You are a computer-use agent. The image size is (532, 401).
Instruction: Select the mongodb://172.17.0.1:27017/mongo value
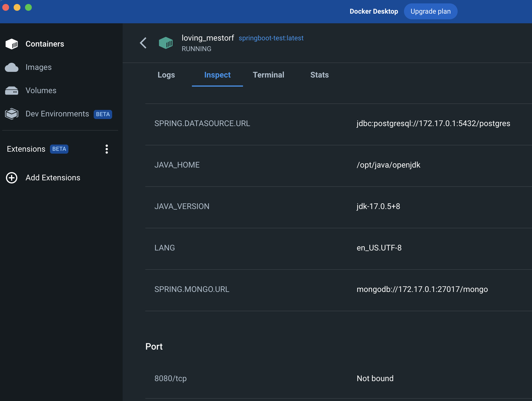coord(422,289)
